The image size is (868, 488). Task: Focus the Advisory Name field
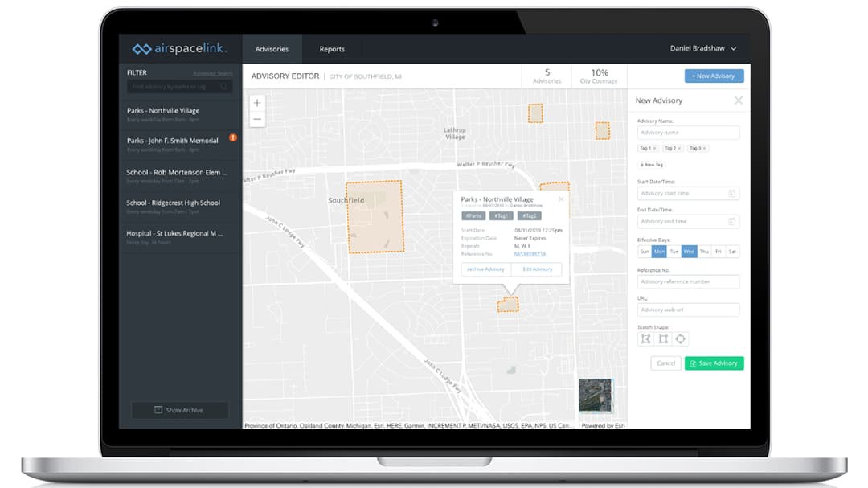coord(688,133)
